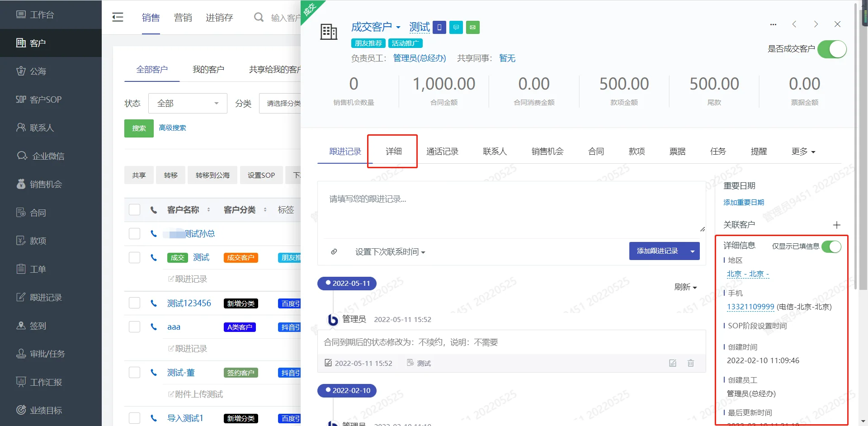Click the green 搜索 button

pyautogui.click(x=139, y=128)
